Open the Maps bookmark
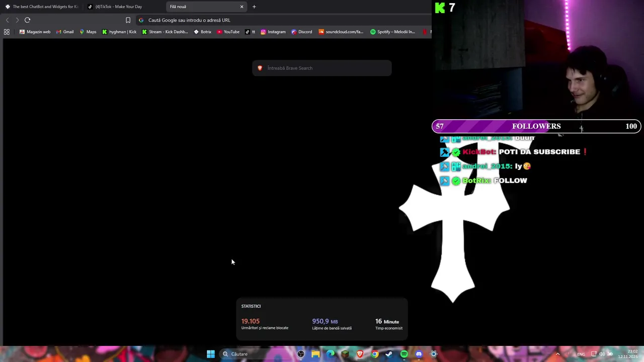 click(88, 32)
